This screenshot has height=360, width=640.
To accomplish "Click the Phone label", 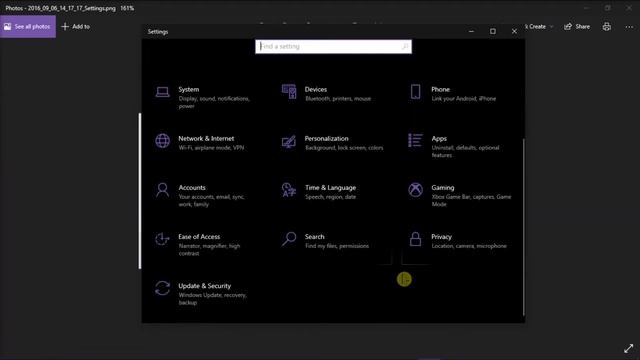I will click(x=440, y=89).
